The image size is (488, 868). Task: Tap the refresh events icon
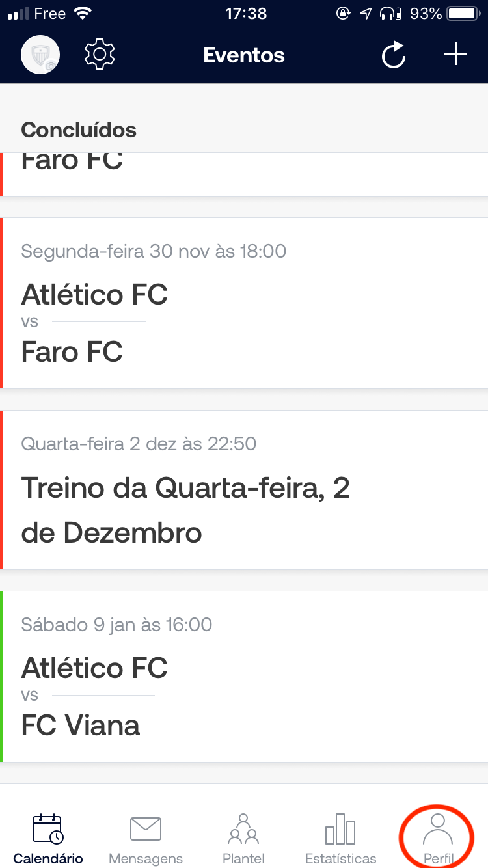pyautogui.click(x=394, y=55)
